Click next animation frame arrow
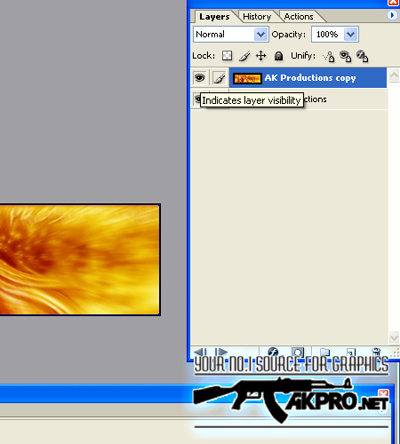Image resolution: width=400 pixels, height=444 pixels. (221, 352)
